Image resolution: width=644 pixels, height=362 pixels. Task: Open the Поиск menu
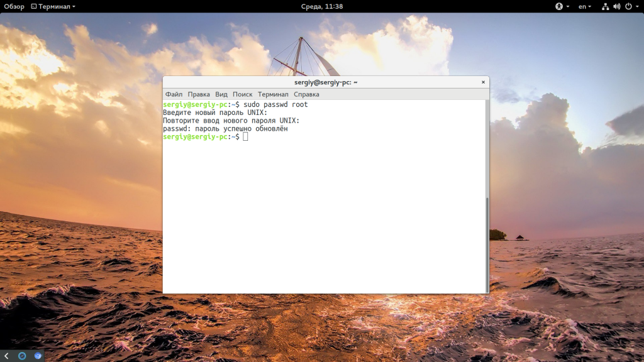(x=242, y=94)
